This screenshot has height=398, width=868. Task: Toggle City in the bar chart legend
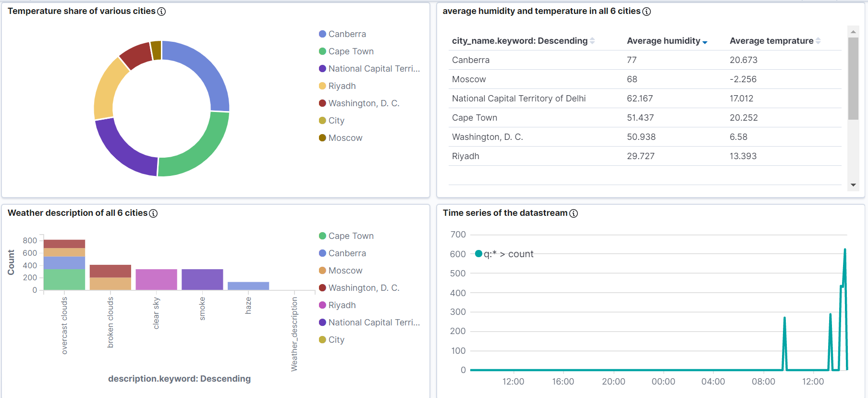[331, 340]
